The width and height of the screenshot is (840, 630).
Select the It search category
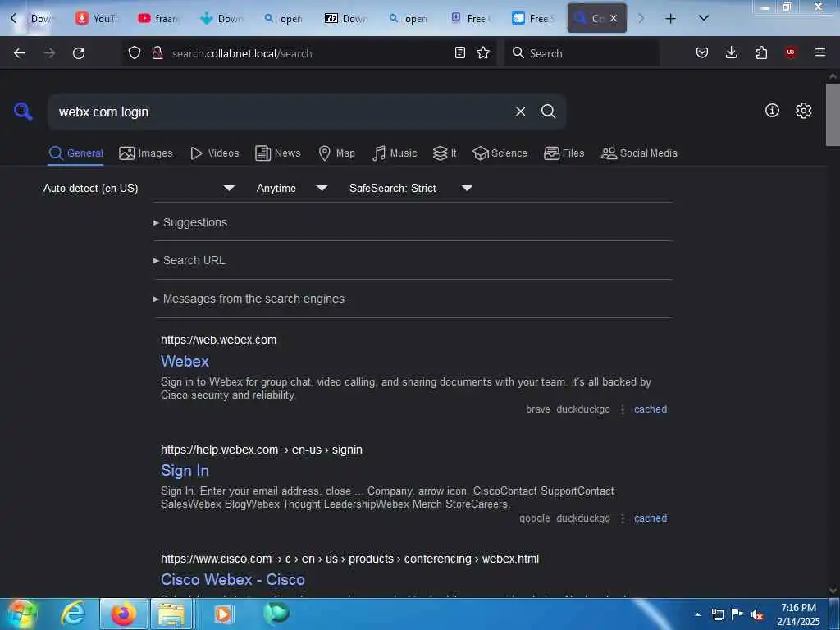[x=445, y=153]
